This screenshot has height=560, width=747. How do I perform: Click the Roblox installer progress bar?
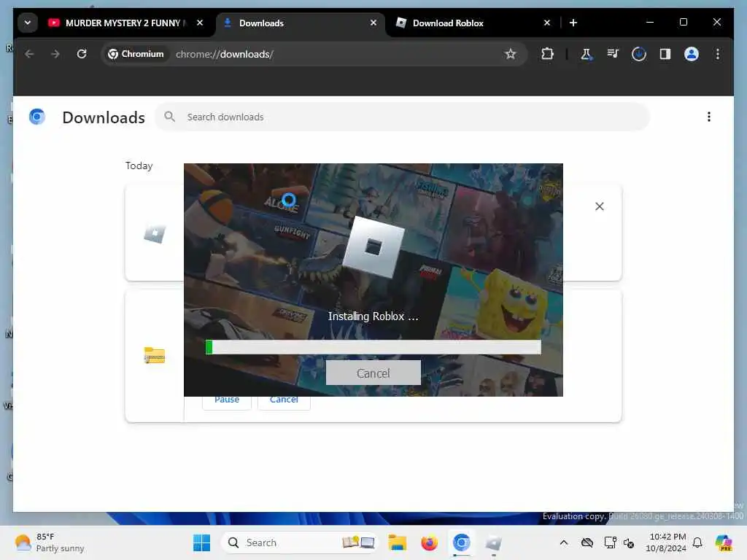point(373,347)
